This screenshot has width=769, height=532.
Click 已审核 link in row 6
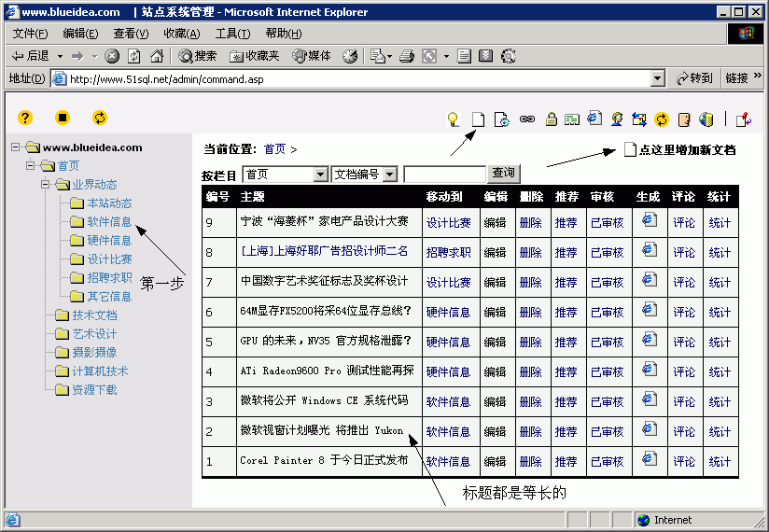click(x=608, y=313)
